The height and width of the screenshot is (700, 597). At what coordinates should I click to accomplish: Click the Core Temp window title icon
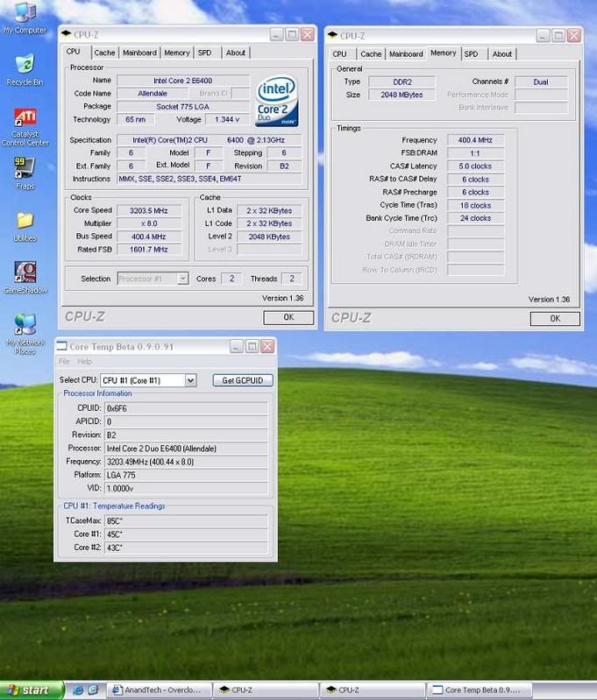62,346
